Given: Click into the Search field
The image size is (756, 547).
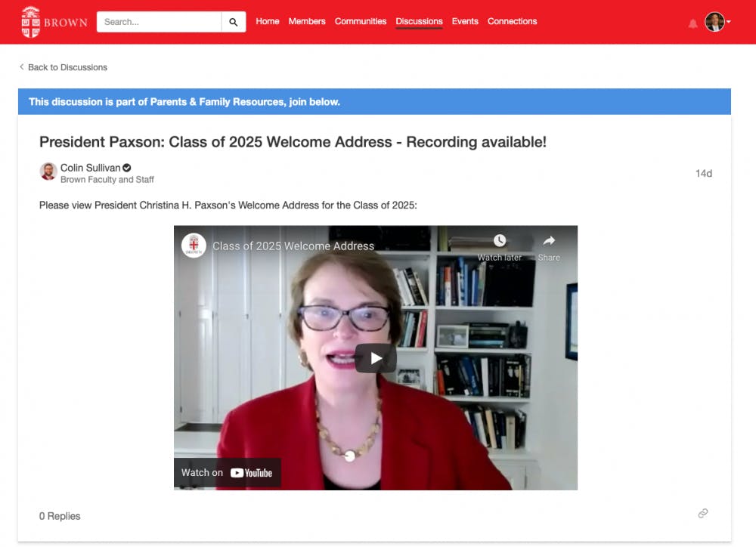Looking at the screenshot, I should (x=159, y=22).
